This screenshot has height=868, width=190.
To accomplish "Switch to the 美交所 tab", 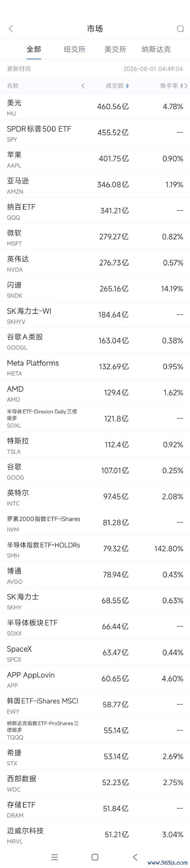I will [115, 49].
